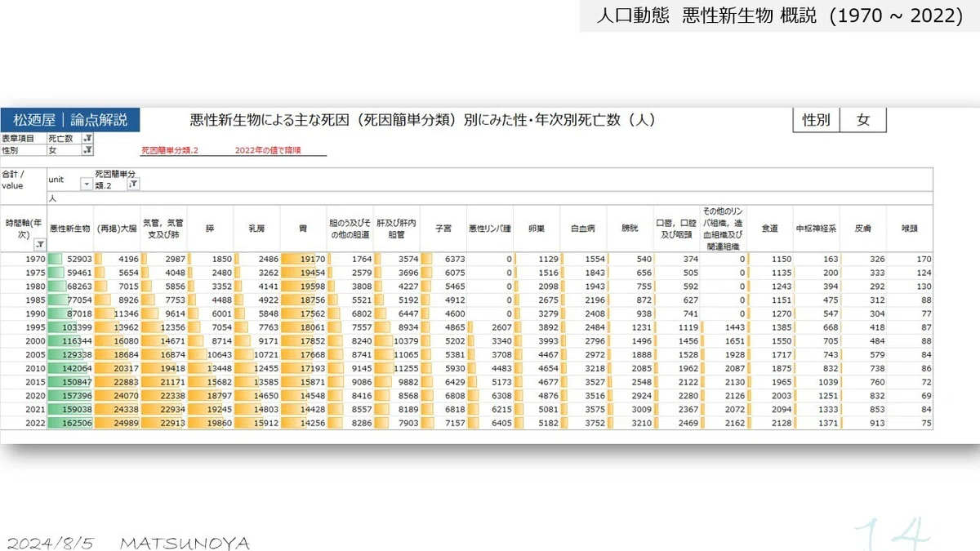Select the 2015 row label
Image resolution: width=980 pixels, height=551 pixels.
point(24,382)
